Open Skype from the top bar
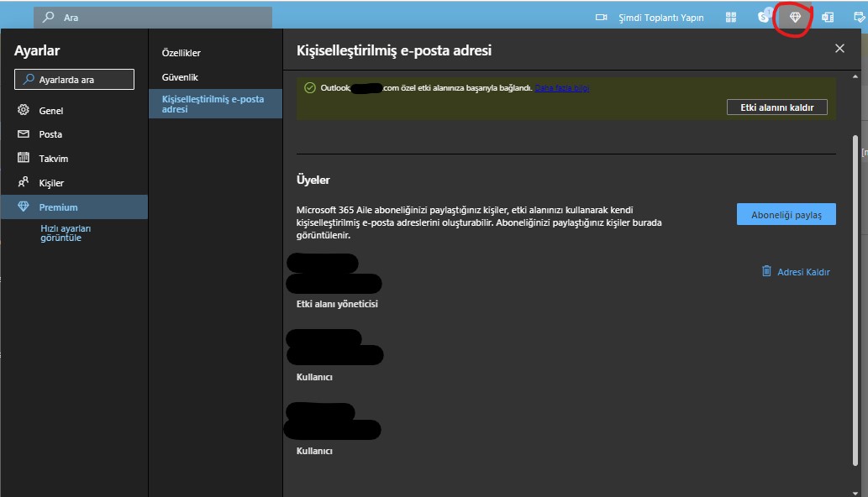 pyautogui.click(x=764, y=18)
